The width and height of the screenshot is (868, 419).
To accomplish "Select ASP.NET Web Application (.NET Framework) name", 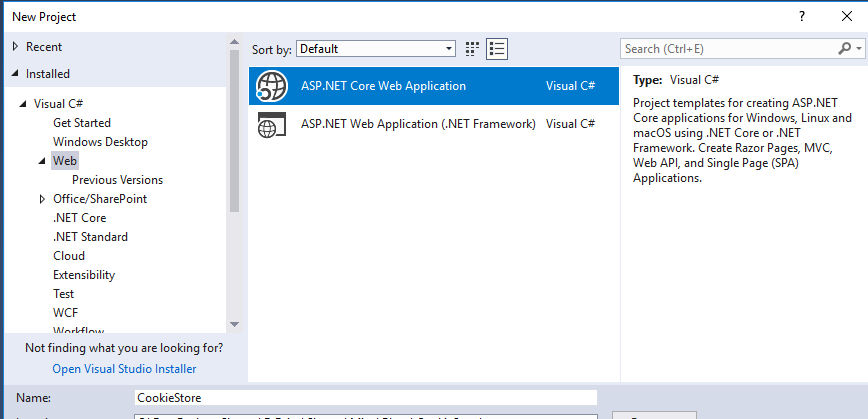I will tap(418, 124).
